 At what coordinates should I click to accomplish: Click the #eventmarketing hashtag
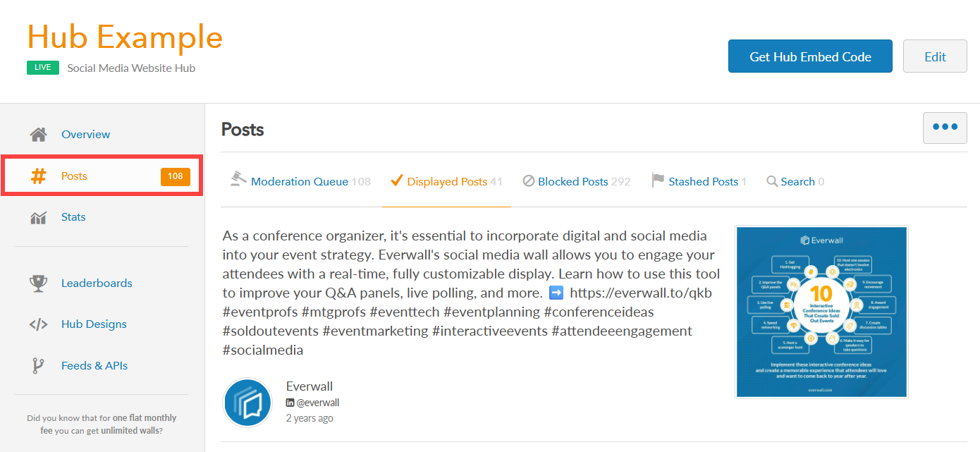(375, 331)
